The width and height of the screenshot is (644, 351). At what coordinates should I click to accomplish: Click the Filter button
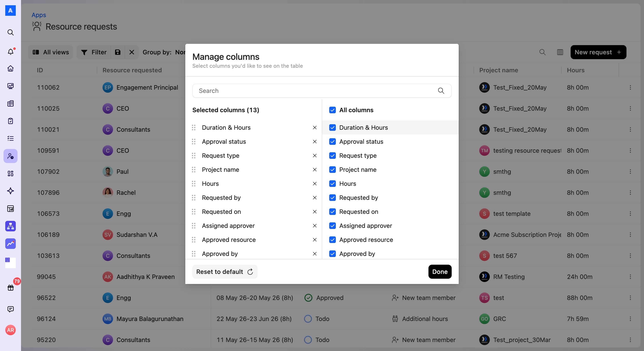point(94,52)
